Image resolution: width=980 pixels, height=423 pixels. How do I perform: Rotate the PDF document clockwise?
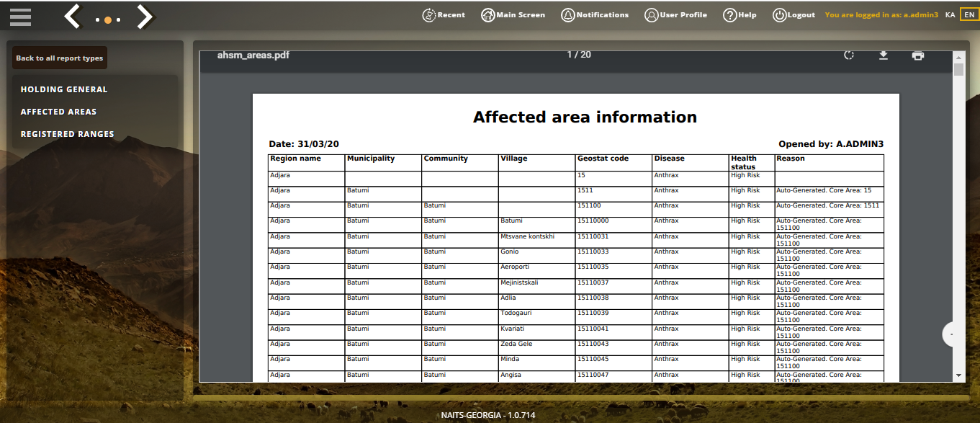849,55
